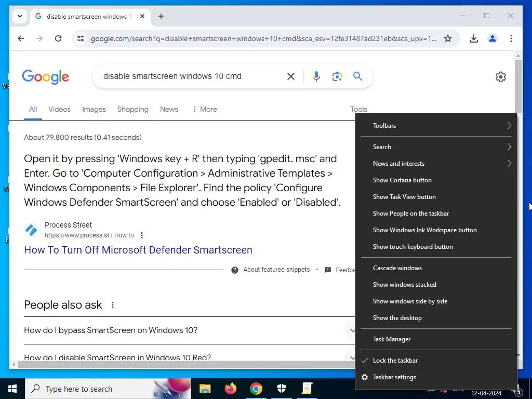Enable Show Windows Ink Workspace button

point(436,230)
